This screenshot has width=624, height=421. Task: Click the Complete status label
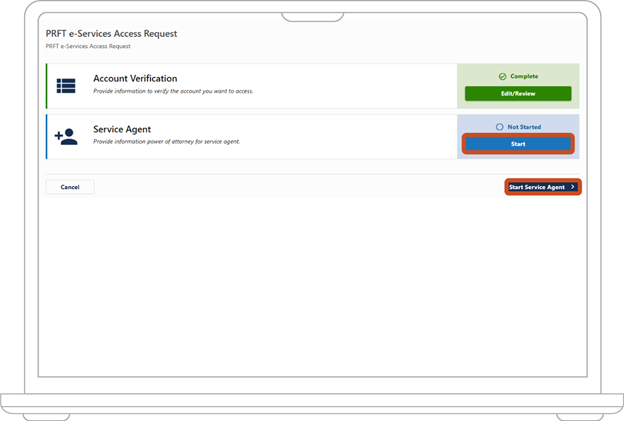coord(524,76)
